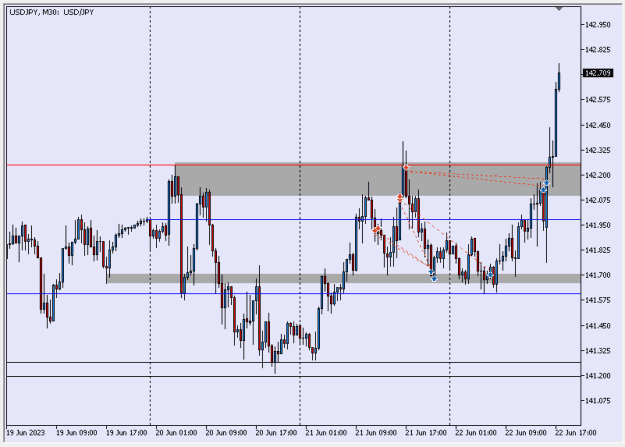Click the 141.950 price axis label
Image resolution: width=625 pixels, height=447 pixels.
(x=597, y=225)
